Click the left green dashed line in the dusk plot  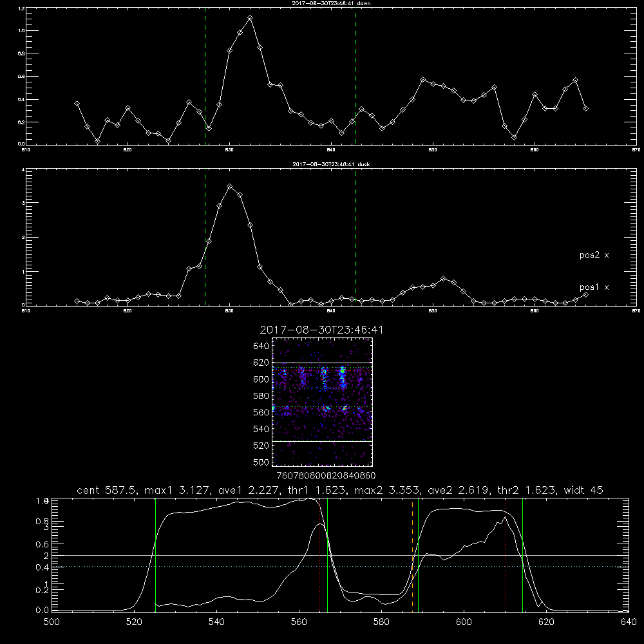pos(205,238)
